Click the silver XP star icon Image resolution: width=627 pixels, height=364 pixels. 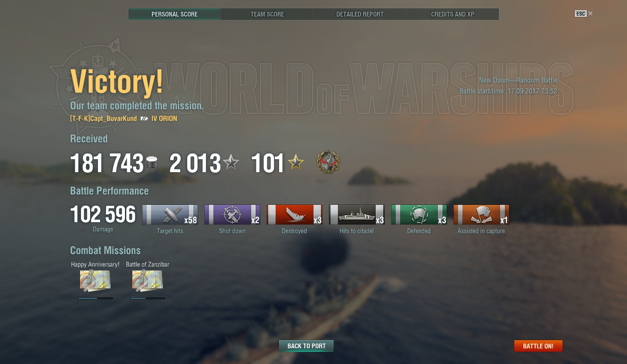click(x=231, y=163)
